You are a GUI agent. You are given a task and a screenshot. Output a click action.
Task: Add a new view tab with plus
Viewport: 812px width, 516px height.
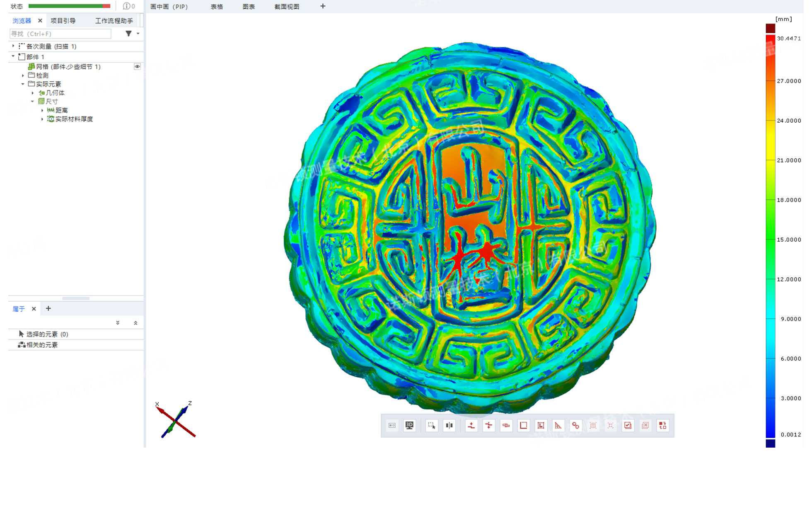coord(323,6)
